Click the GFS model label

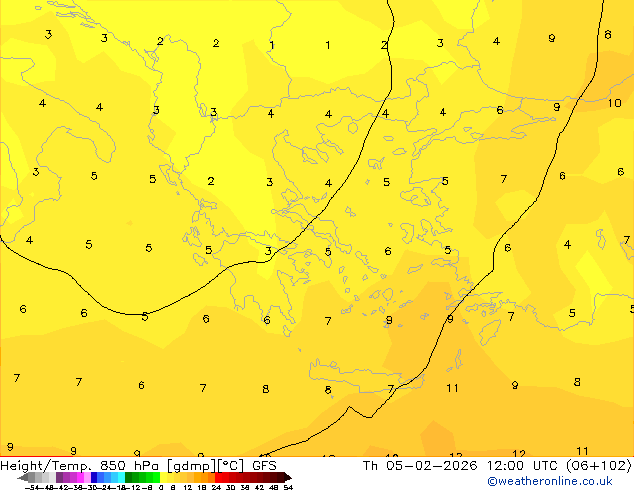(264, 466)
